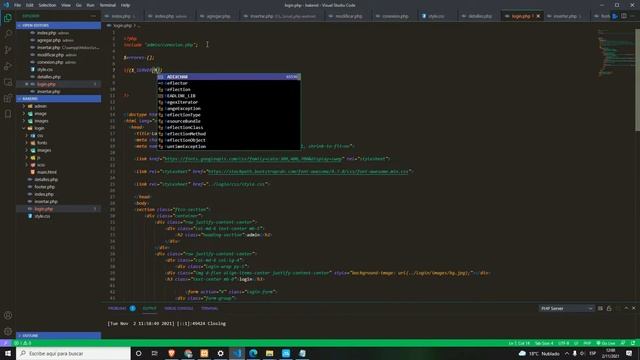Open the Brave browser on the taskbar
This screenshot has width=640, height=360.
point(171,353)
